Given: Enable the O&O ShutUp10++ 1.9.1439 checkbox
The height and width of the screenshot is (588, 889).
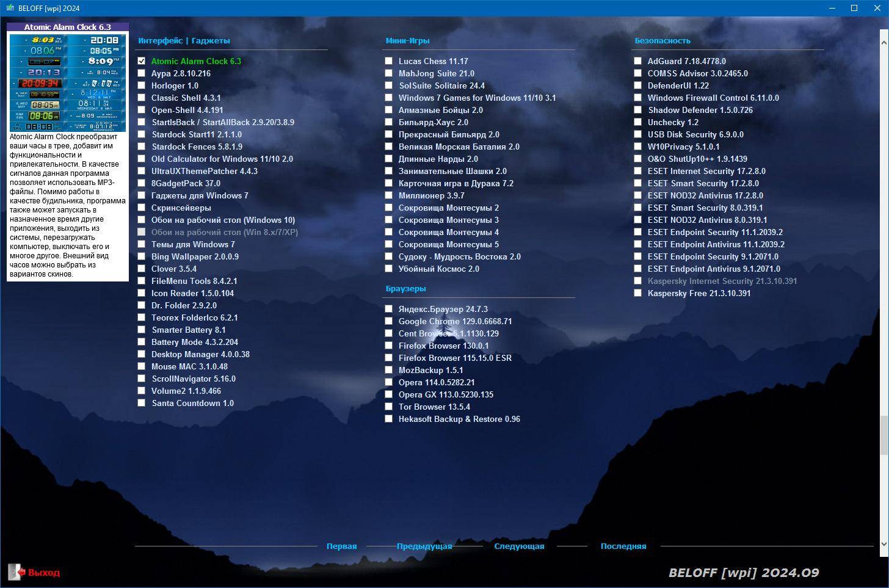Looking at the screenshot, I should point(638,159).
